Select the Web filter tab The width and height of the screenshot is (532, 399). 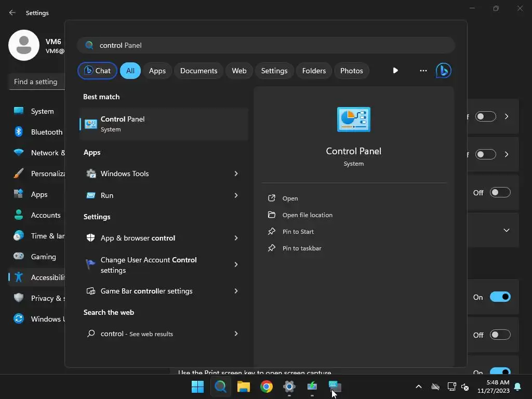point(239,71)
